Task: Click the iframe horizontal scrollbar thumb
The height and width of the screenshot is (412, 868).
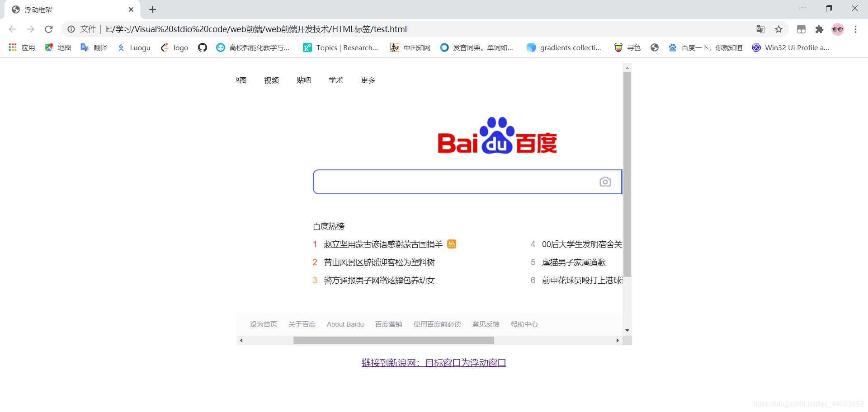Action: coord(394,341)
